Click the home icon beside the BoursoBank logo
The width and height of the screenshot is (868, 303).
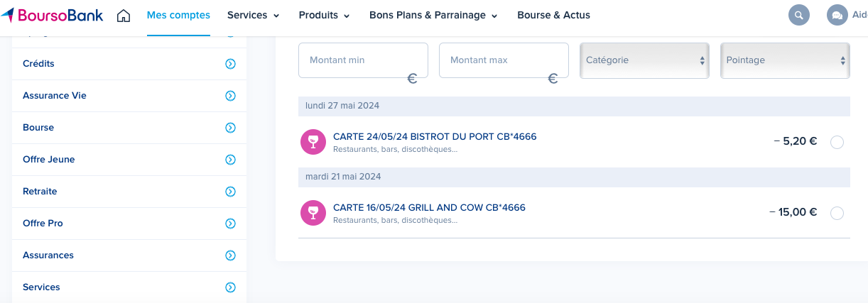[124, 15]
